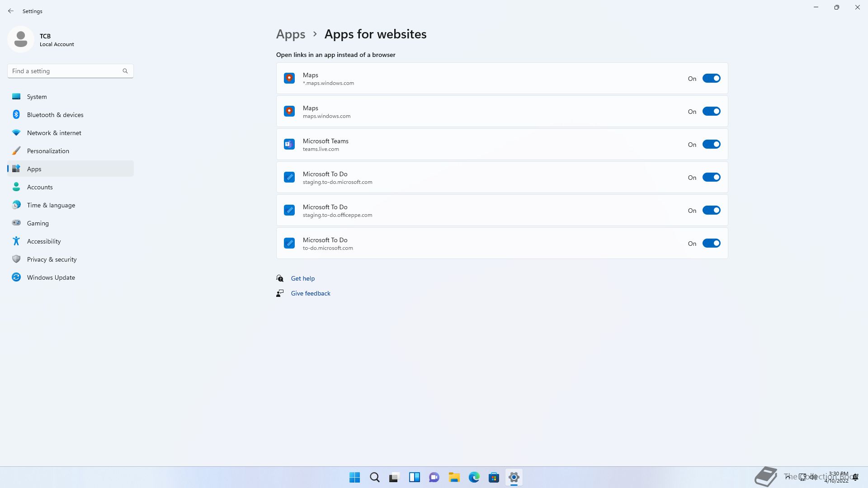Image resolution: width=868 pixels, height=488 pixels.
Task: Launch Microsoft Edge from the taskbar
Action: [474, 477]
